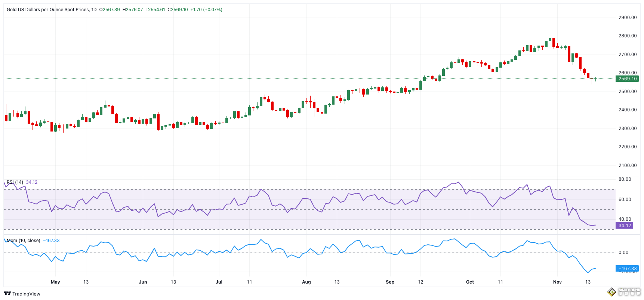644x300 pixels.
Task: Open the TradingView text link
Action: (26, 294)
